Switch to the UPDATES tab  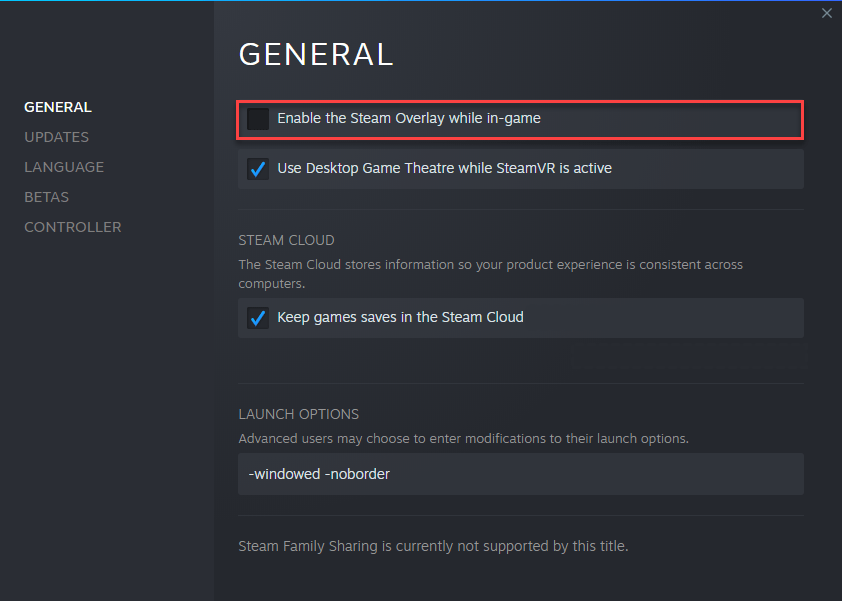click(x=56, y=137)
